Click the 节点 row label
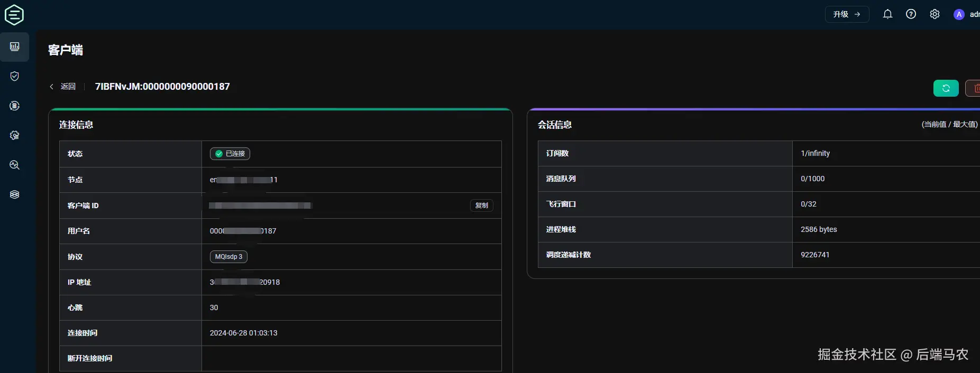 pyautogui.click(x=75, y=180)
